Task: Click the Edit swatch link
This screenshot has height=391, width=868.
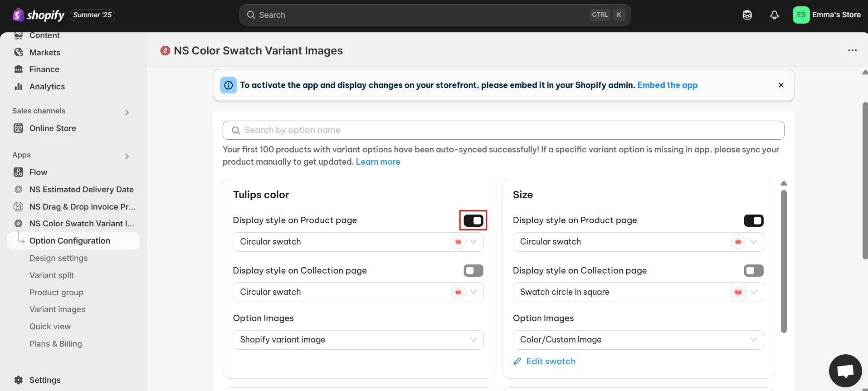Action: [x=551, y=362]
